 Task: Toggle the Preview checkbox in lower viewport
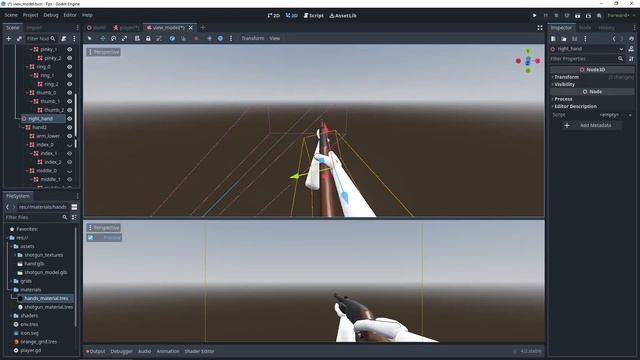(x=91, y=238)
